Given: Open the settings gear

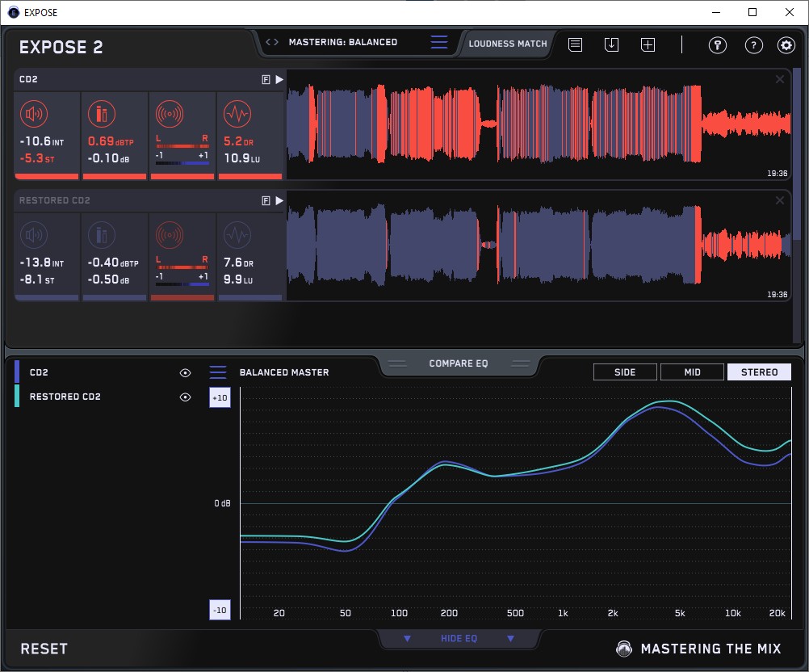Looking at the screenshot, I should 786,45.
